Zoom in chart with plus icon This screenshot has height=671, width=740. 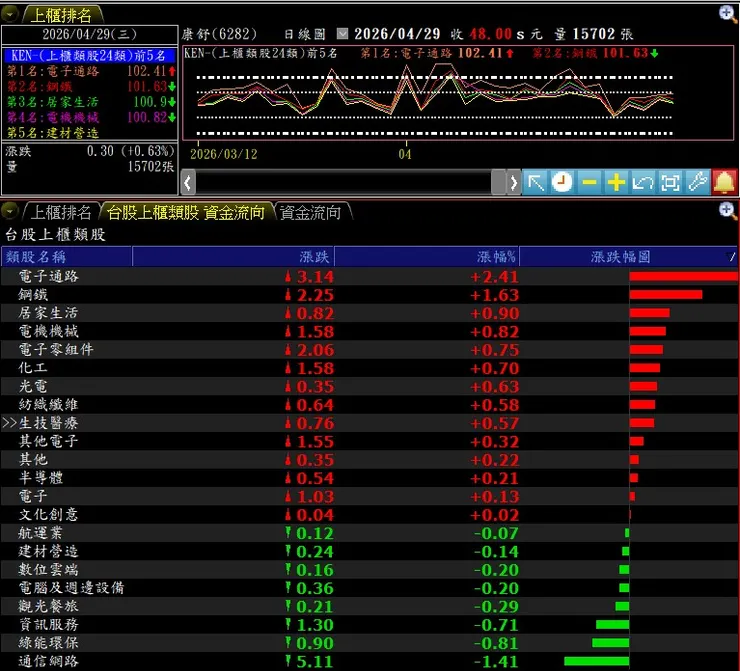(616, 182)
